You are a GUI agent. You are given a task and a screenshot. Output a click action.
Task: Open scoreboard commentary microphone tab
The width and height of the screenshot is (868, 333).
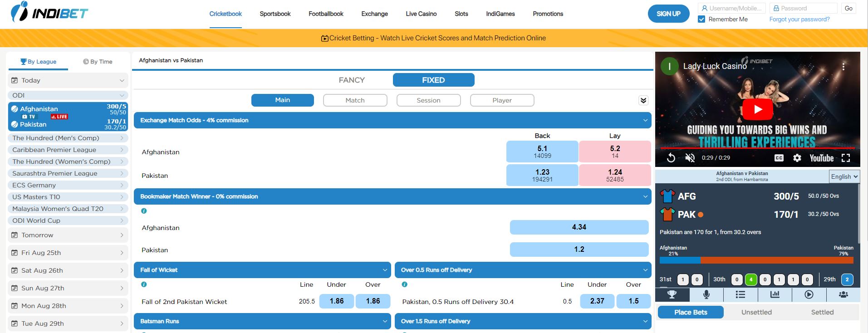tap(706, 294)
